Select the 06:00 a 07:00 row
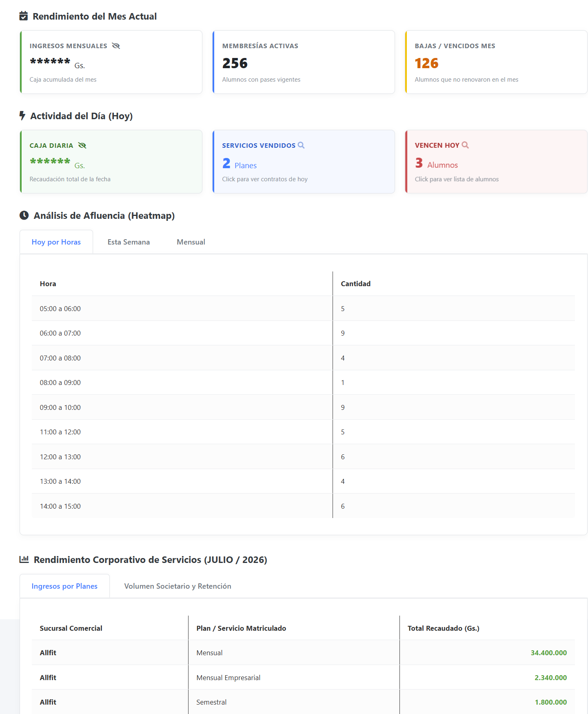Image resolution: width=588 pixels, height=714 pixels. coord(303,333)
